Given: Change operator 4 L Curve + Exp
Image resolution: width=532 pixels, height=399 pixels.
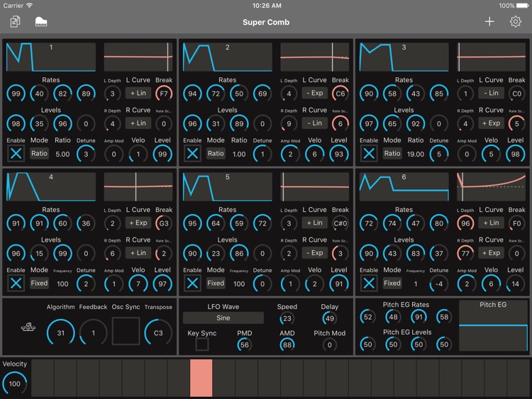Looking at the screenshot, I should (x=138, y=223).
